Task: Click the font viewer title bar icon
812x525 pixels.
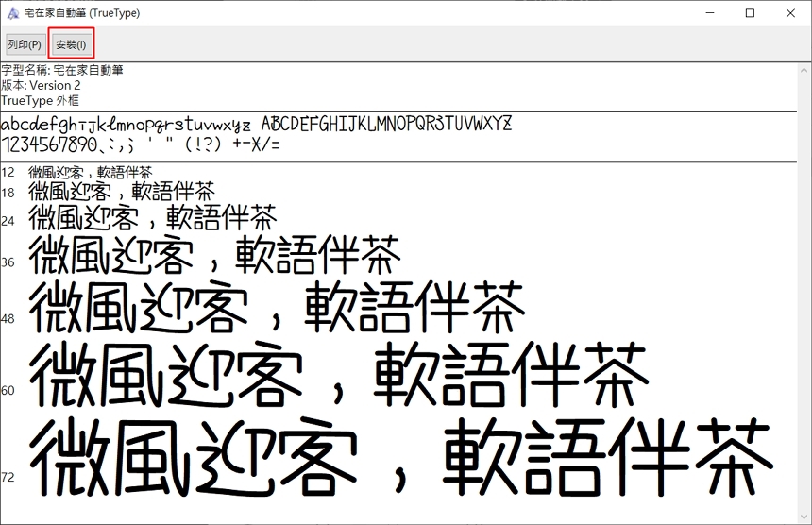Action: (x=12, y=13)
